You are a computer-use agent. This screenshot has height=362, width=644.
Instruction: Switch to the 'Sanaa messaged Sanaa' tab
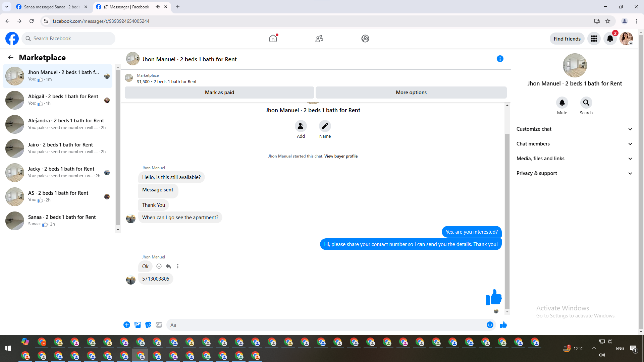(52, 7)
